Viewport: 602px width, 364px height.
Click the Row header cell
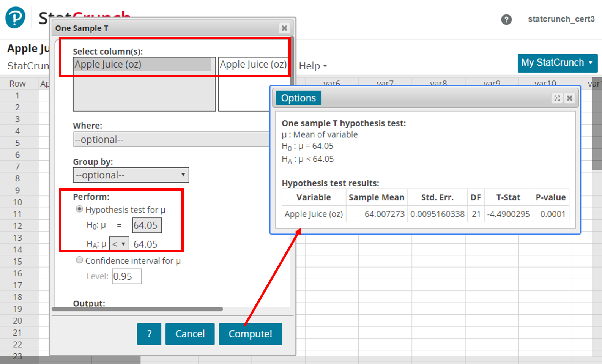[x=17, y=84]
